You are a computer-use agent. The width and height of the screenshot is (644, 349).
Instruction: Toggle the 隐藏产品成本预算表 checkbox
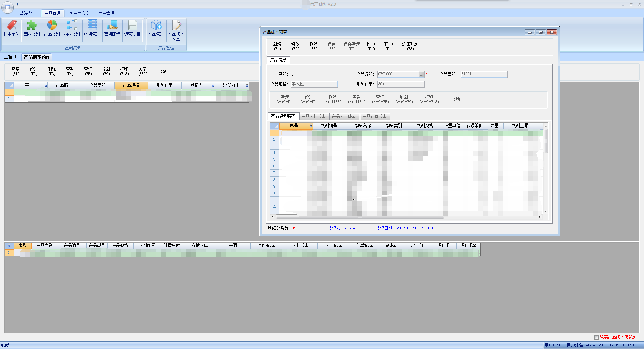pos(596,337)
